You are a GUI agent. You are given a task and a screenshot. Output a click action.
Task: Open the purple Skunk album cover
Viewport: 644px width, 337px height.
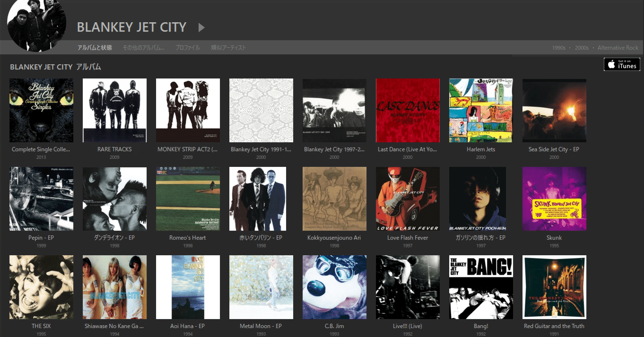click(554, 199)
